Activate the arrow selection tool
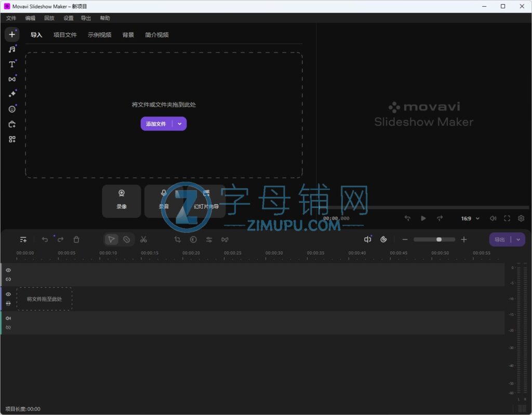Image resolution: width=532 pixels, height=415 pixels. click(x=111, y=239)
